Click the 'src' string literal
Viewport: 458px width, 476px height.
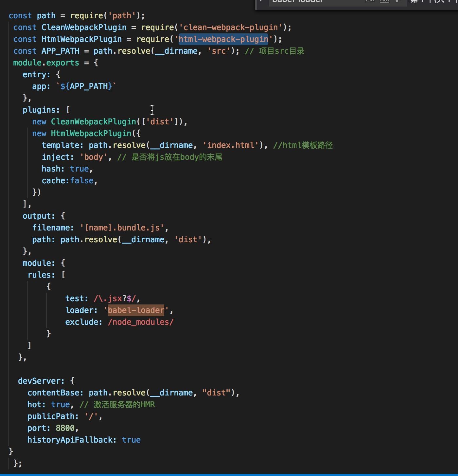[219, 51]
